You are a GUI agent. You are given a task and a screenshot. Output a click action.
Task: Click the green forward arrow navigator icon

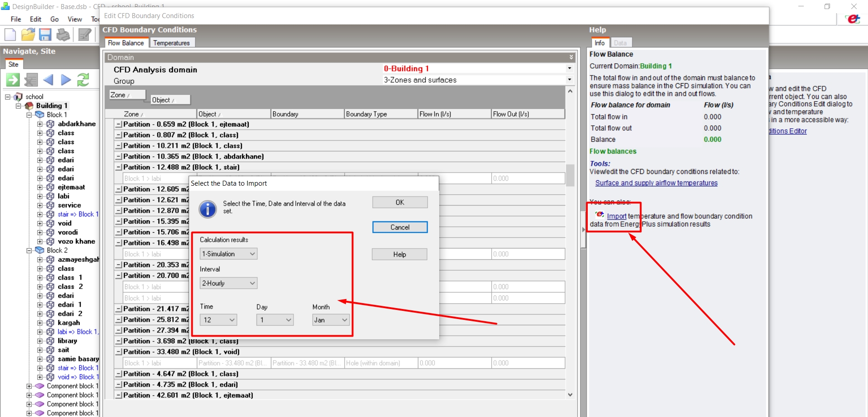click(13, 80)
